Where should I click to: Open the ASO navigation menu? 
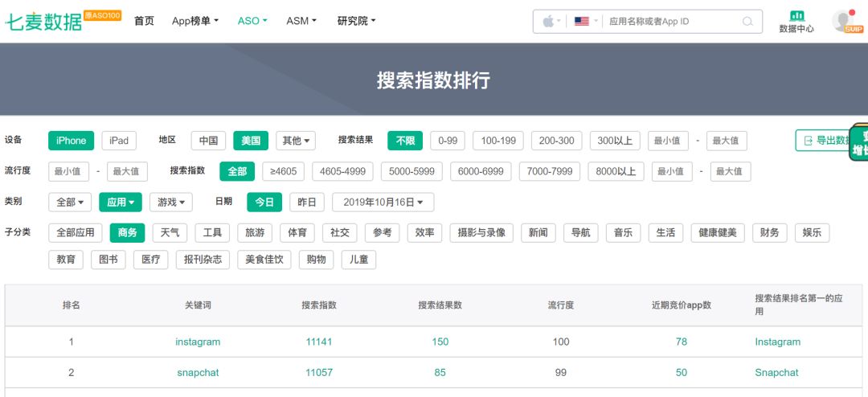click(252, 21)
